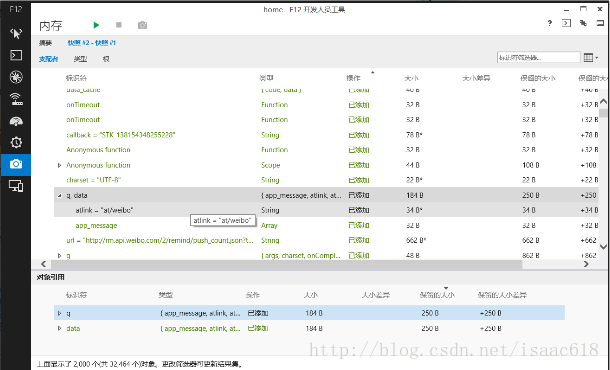Screen dimensions: 610x370
Task: Take a heap snapshot with the camera icon
Action: pyautogui.click(x=142, y=25)
